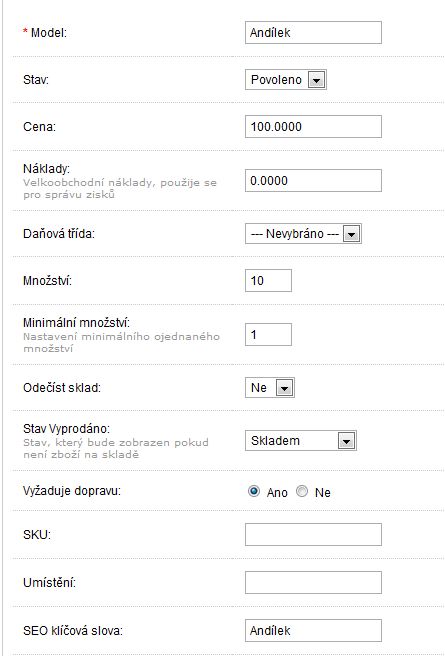445x656 pixels.
Task: Click the arrow button of Stav dropdown
Action: 317,80
